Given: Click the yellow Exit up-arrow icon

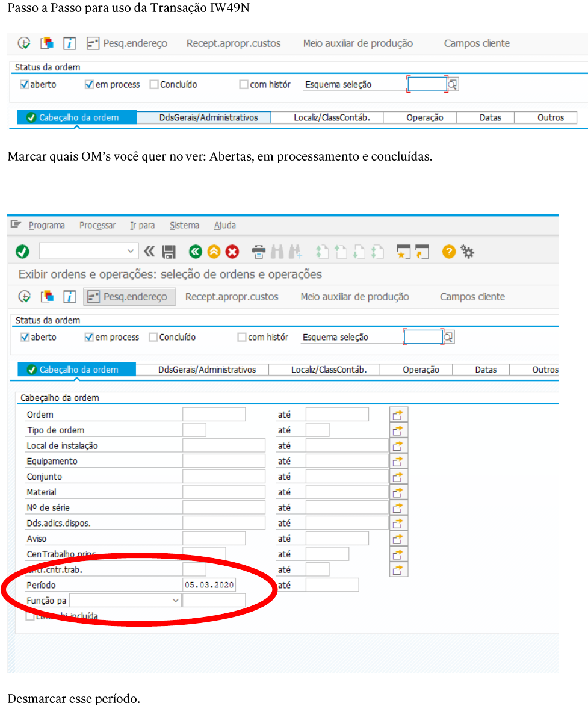Looking at the screenshot, I should 214,252.
